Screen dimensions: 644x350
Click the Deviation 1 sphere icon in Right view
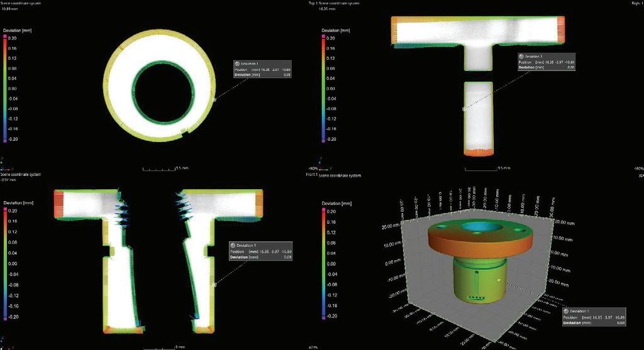[521, 57]
